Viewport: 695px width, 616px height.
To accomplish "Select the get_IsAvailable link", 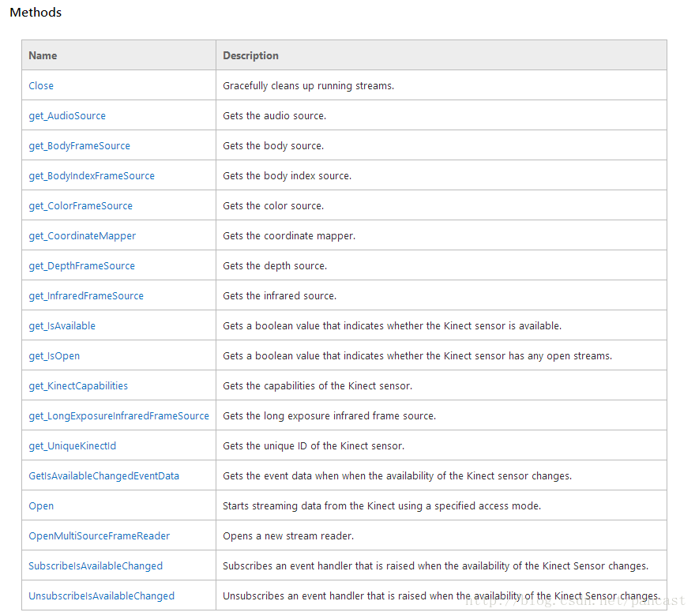I will 62,326.
